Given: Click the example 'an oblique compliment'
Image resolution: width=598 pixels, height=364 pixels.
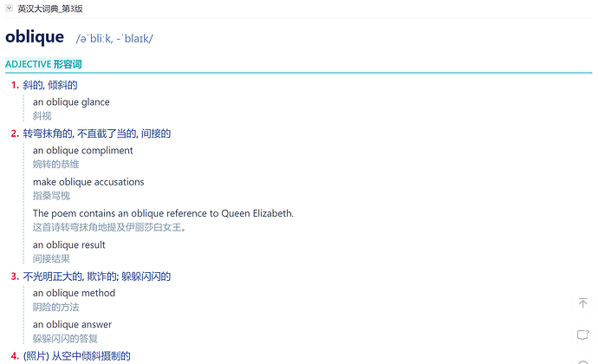Looking at the screenshot, I should (x=82, y=150).
